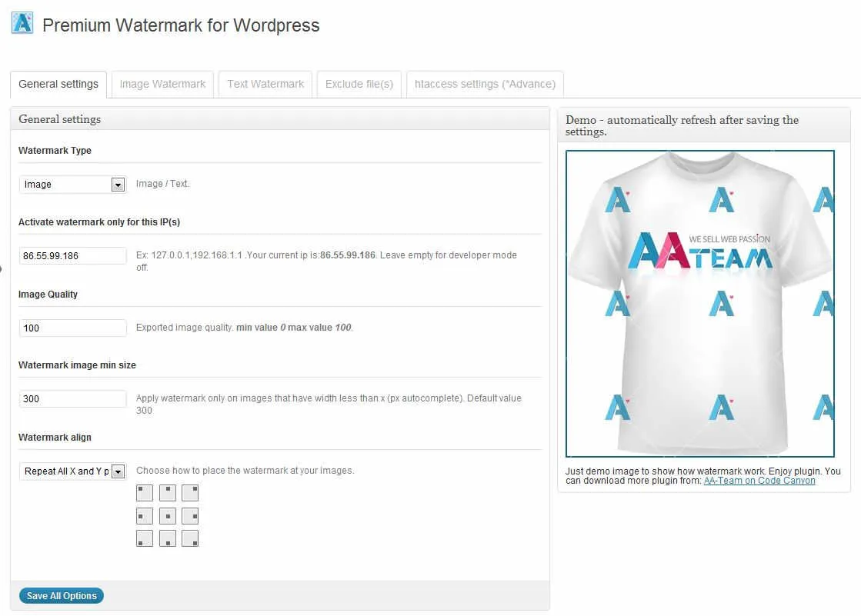Click the demo t-shirt preview image

pos(700,304)
